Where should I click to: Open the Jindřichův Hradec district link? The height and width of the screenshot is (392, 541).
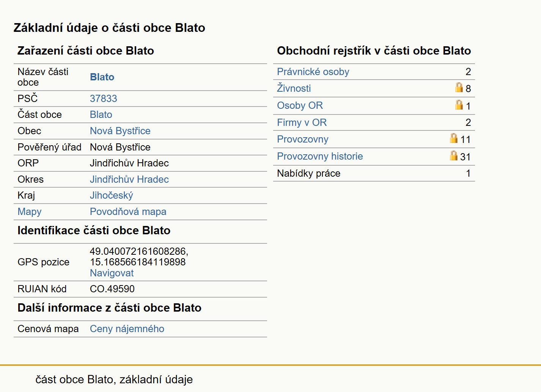129,179
